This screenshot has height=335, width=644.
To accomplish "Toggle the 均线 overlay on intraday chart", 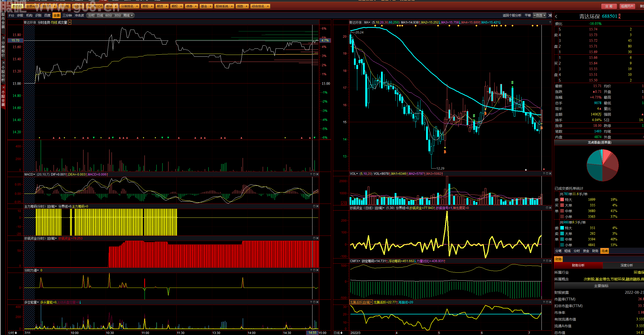I will (x=54, y=23).
